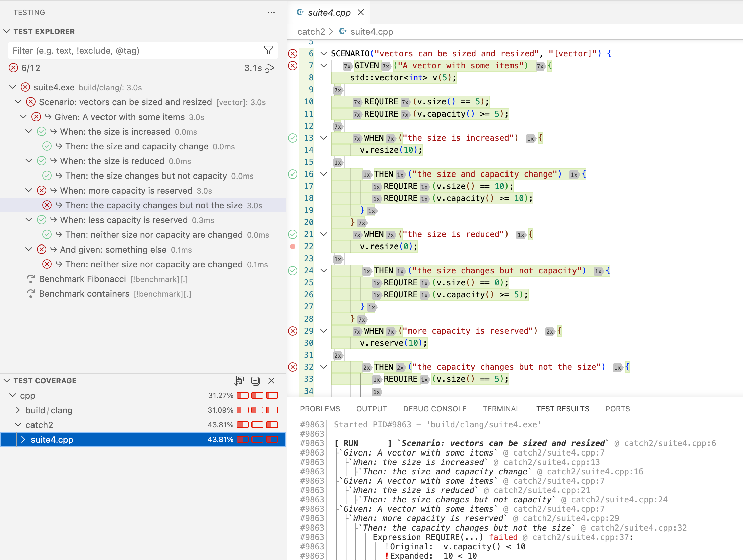The width and height of the screenshot is (743, 560).
Task: Collapse the TEST COVERAGE section
Action: tap(7, 380)
